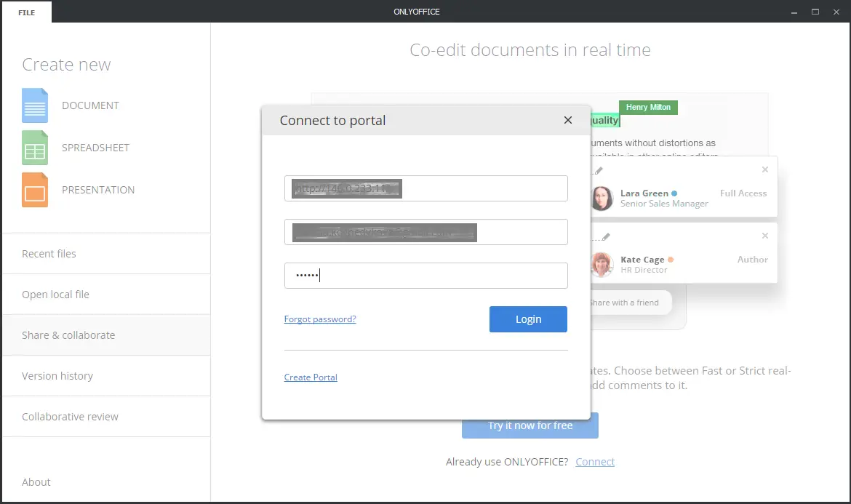The height and width of the screenshot is (504, 851).
Task: Close the Connect to portal dialog
Action: click(x=567, y=120)
